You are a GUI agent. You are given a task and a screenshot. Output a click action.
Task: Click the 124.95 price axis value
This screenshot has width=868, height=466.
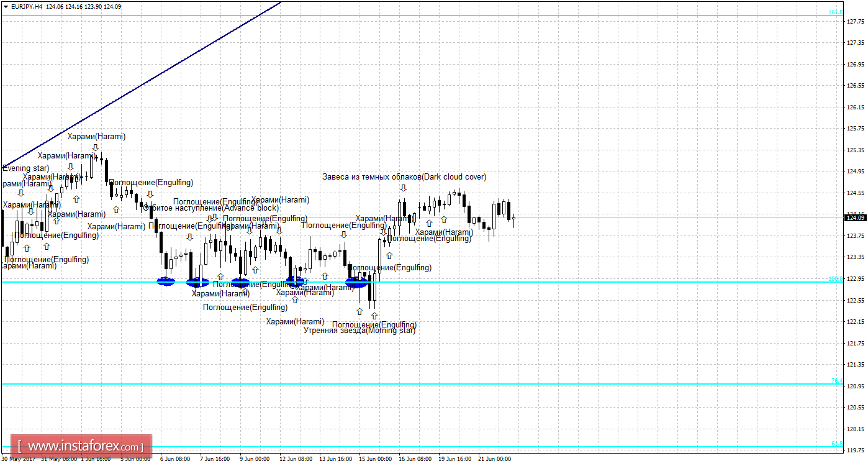pos(856,171)
